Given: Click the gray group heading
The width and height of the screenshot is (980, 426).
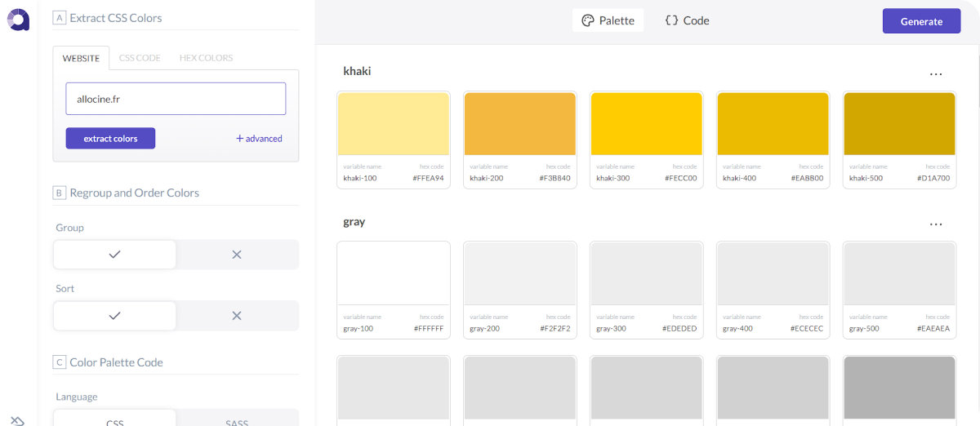Looking at the screenshot, I should pos(354,222).
